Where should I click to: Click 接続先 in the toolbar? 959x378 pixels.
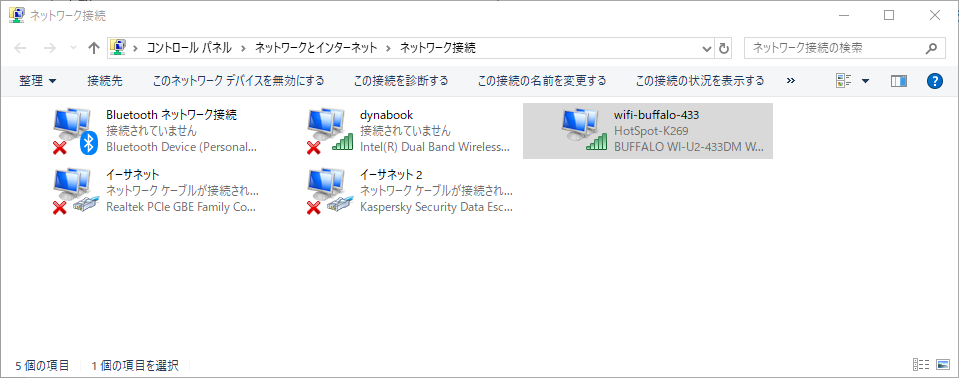coord(105,81)
